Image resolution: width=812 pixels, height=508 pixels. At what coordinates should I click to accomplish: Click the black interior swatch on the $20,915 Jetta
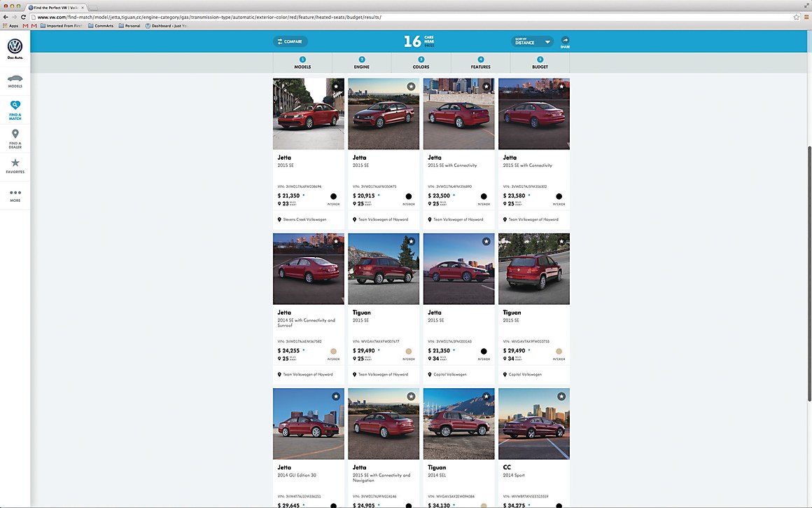click(409, 196)
